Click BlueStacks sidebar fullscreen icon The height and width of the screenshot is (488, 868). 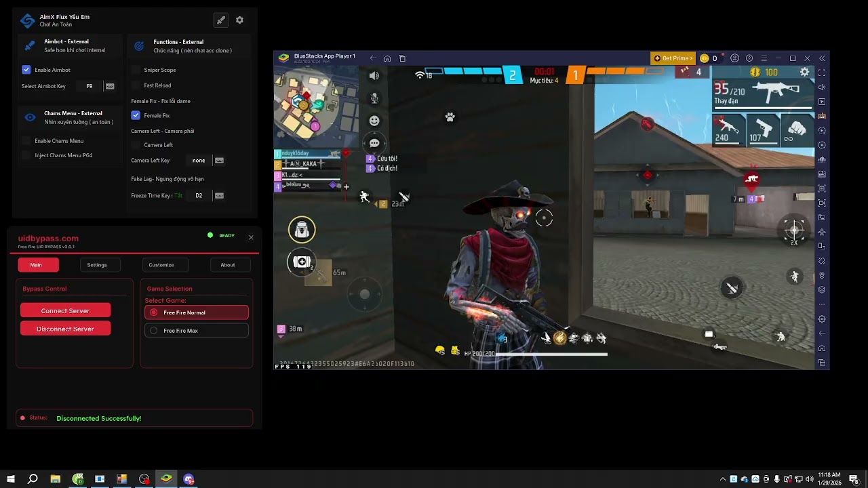(x=822, y=73)
